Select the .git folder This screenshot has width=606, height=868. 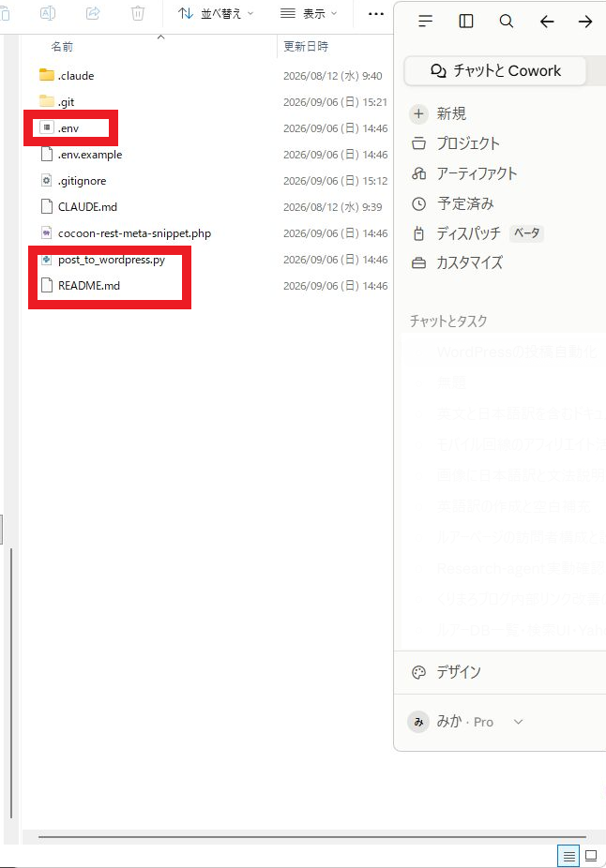[66, 102]
